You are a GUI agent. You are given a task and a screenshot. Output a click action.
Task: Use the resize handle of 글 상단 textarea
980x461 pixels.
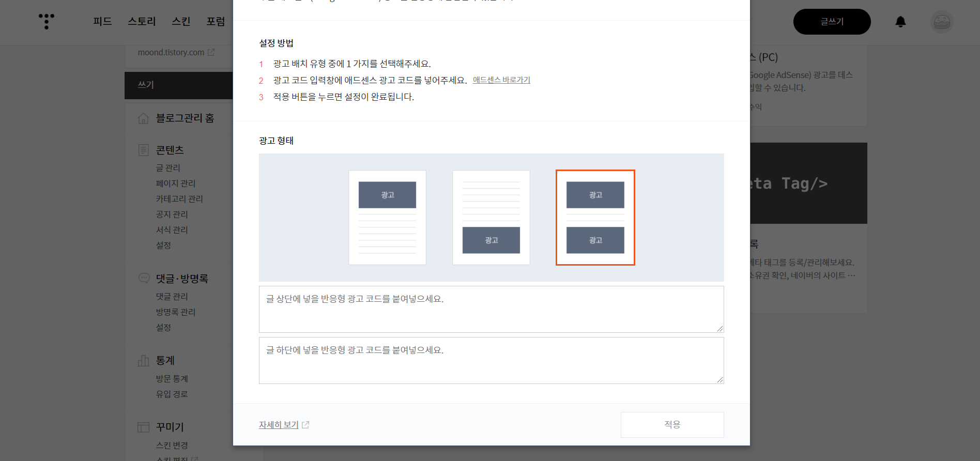click(x=720, y=329)
